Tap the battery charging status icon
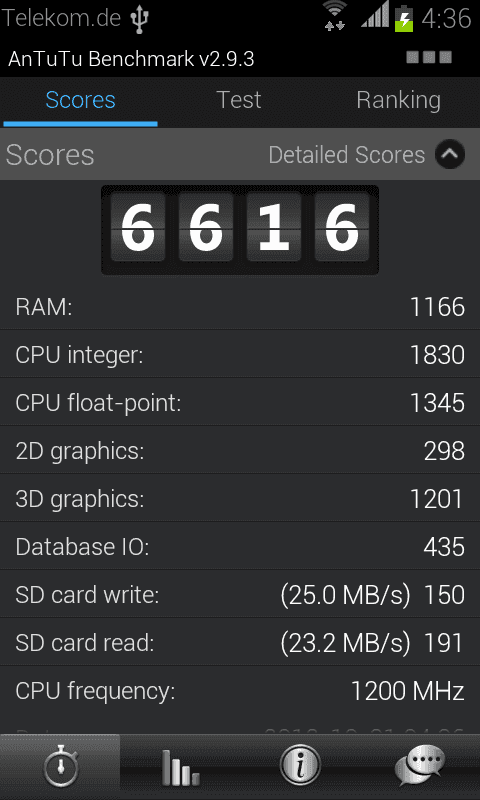The width and height of the screenshot is (480, 800). [403, 18]
